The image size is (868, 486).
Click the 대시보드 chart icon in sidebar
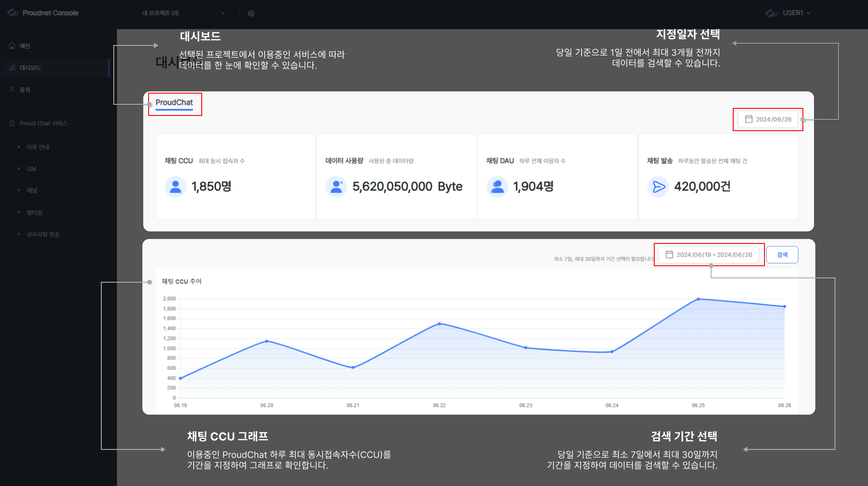[12, 68]
